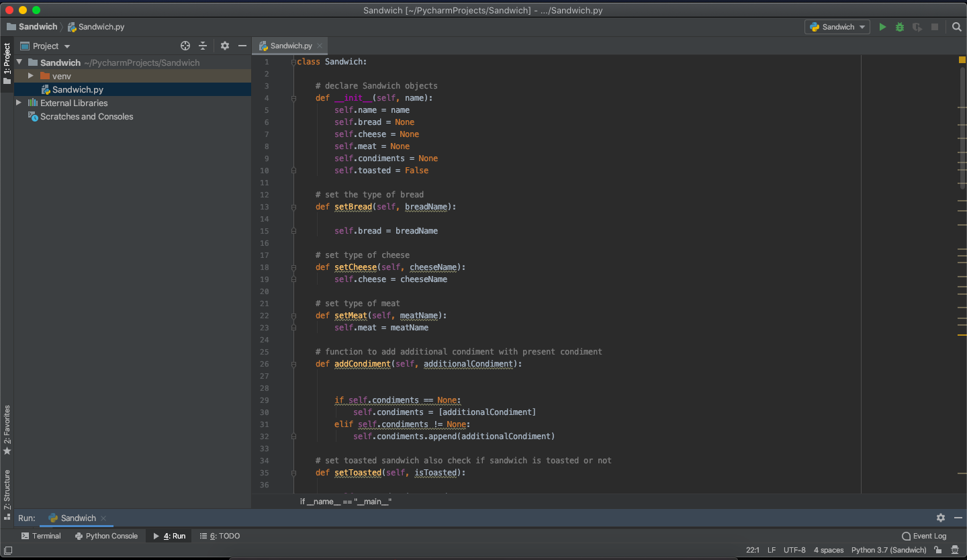Switch to the Python Console tab

pyautogui.click(x=106, y=536)
